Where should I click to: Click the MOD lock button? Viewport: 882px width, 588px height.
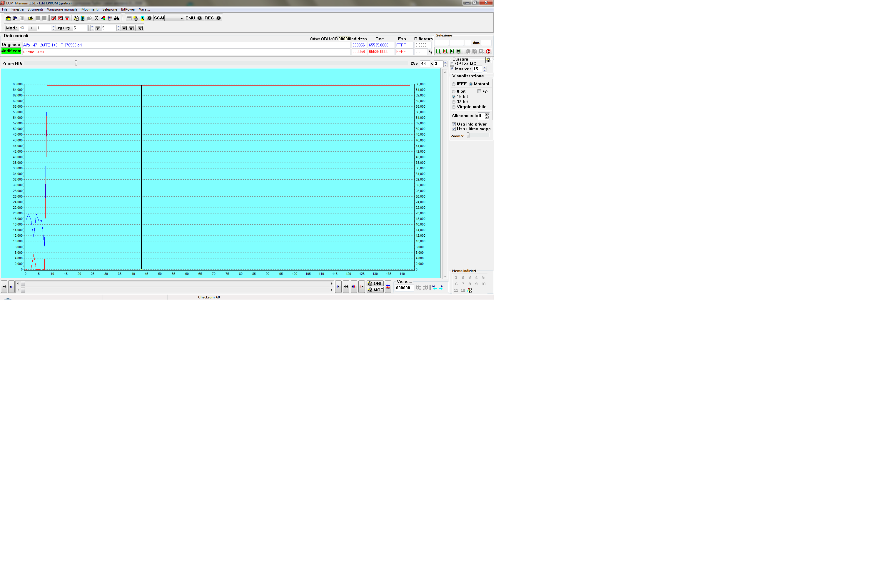(375, 290)
